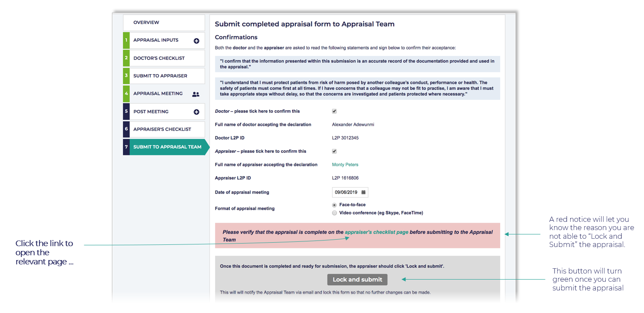The width and height of the screenshot is (644, 313).
Task: Toggle the Appraiser confirmation checkbox
Action: 334,152
